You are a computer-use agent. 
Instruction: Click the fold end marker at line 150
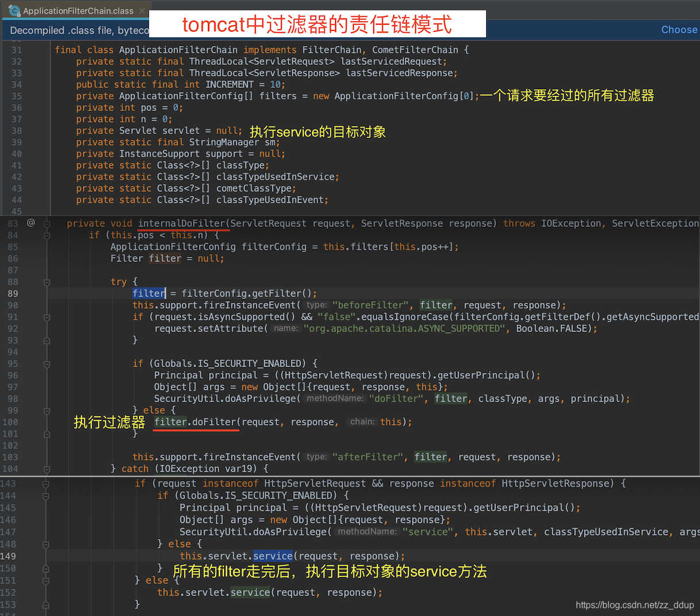(45, 568)
